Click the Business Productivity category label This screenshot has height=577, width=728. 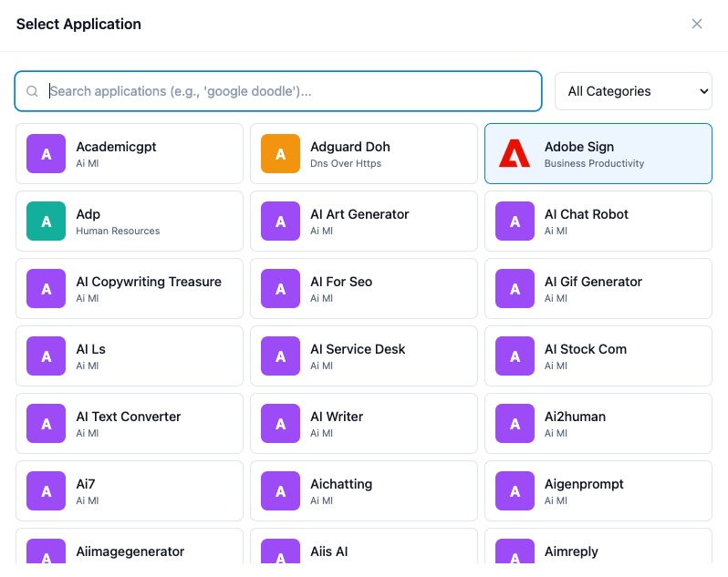pyautogui.click(x=594, y=163)
